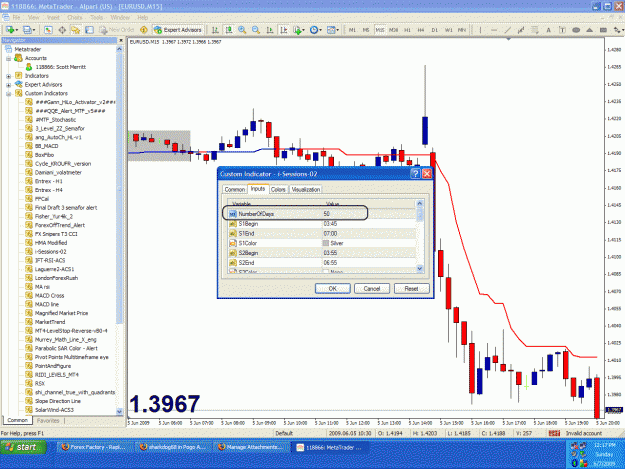Viewport: 625px width, 469px height.
Task: Switch to Manage Attachments taskbar window
Action: point(252,447)
